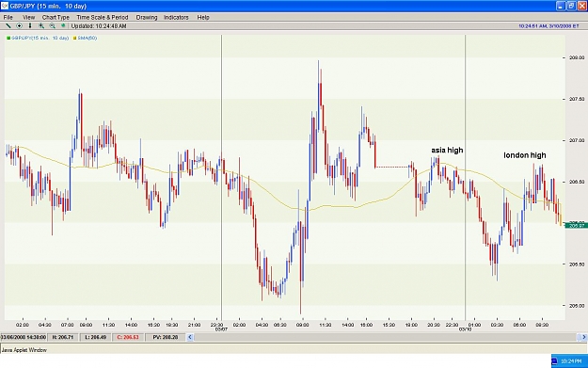The height and width of the screenshot is (368, 588).
Task: Select the trend line drawing tool
Action: pyautogui.click(x=8, y=26)
